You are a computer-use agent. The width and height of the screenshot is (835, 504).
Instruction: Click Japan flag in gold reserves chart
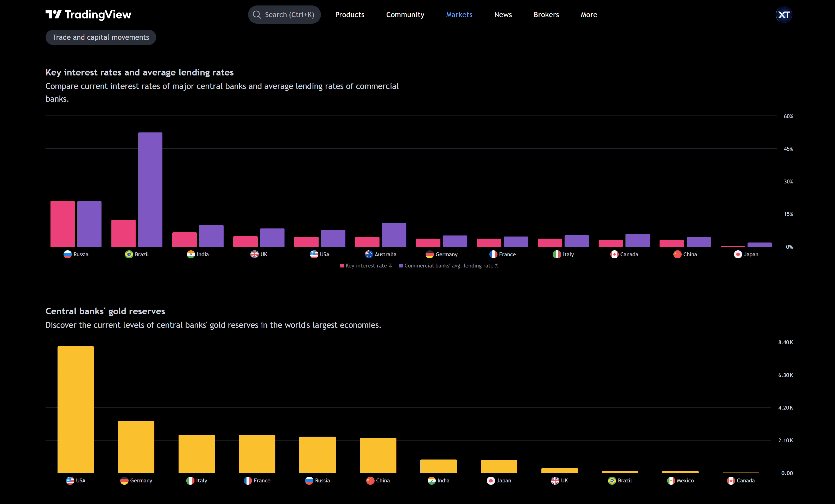pos(491,481)
